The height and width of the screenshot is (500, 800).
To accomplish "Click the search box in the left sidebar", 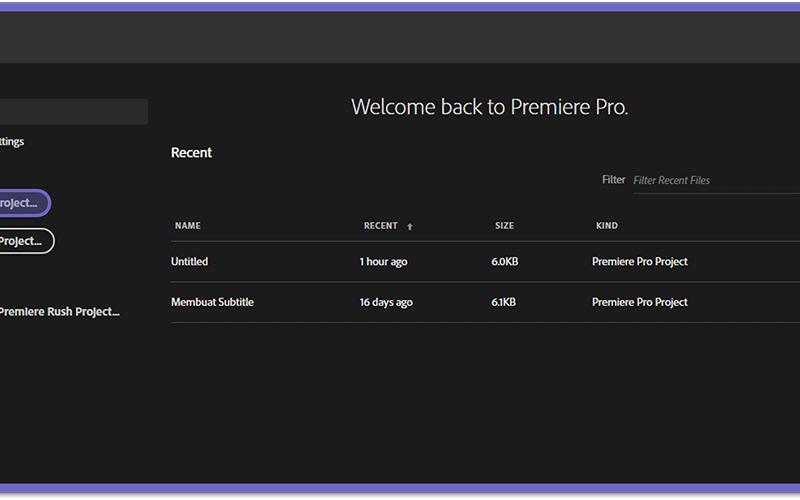I will coord(74,112).
